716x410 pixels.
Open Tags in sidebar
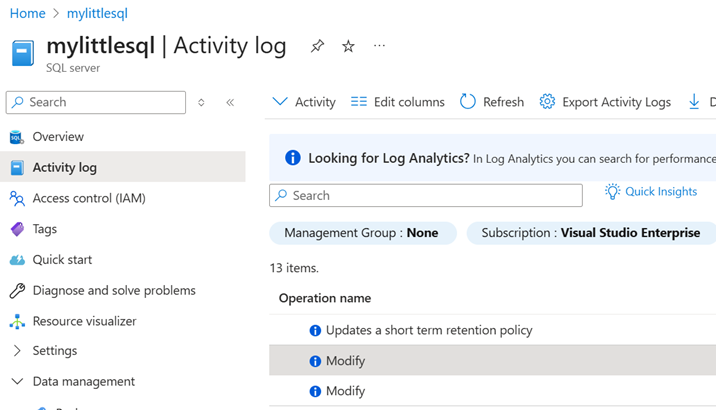[45, 229]
